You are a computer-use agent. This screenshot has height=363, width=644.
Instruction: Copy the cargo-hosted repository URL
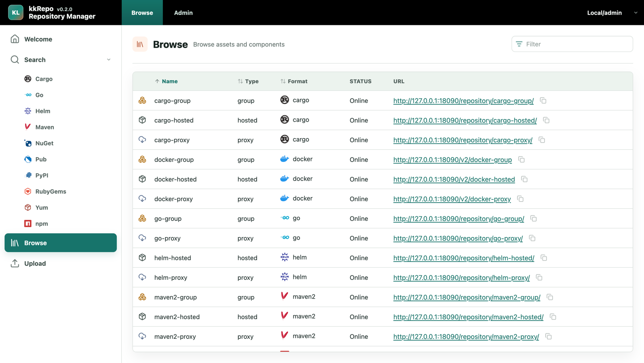pos(546,120)
